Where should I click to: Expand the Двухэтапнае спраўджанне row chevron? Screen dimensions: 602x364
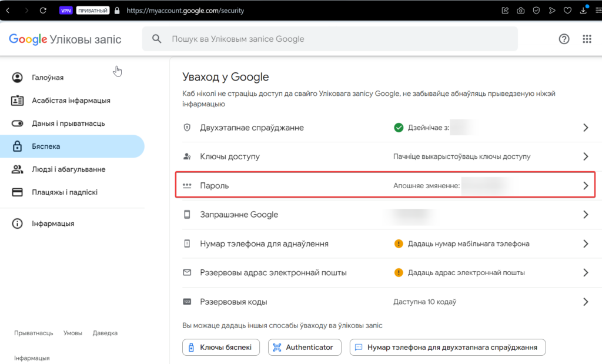click(x=586, y=128)
